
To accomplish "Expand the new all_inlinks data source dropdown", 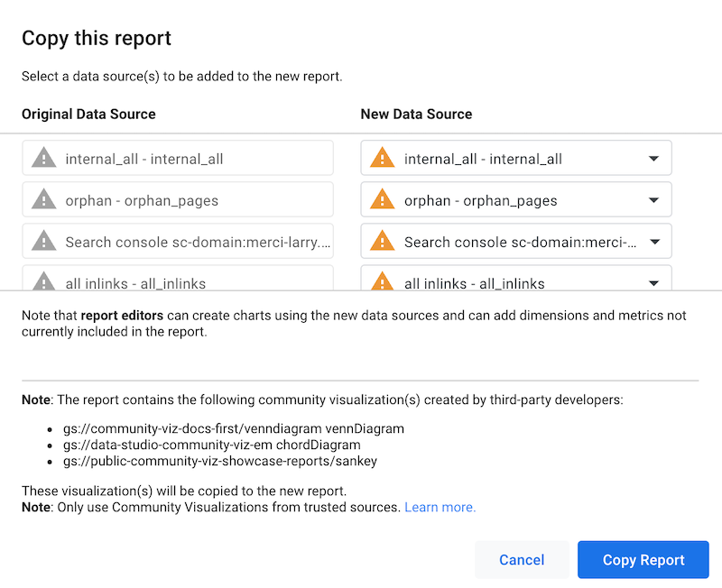I will pos(653,283).
